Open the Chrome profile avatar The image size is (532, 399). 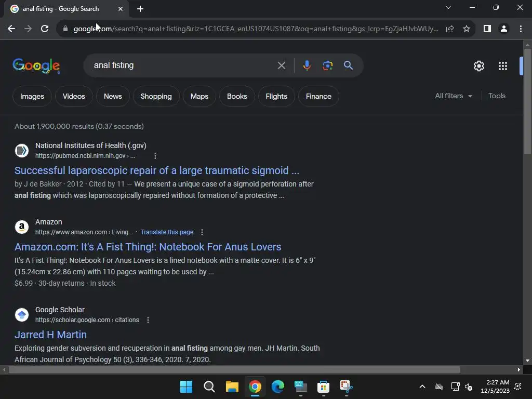pos(504,29)
